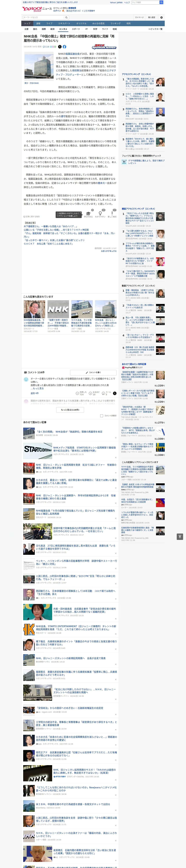Image resolution: width=186 pixels, height=868 pixels.
Task: Open the トップ tab
Action: (x=27, y=24)
